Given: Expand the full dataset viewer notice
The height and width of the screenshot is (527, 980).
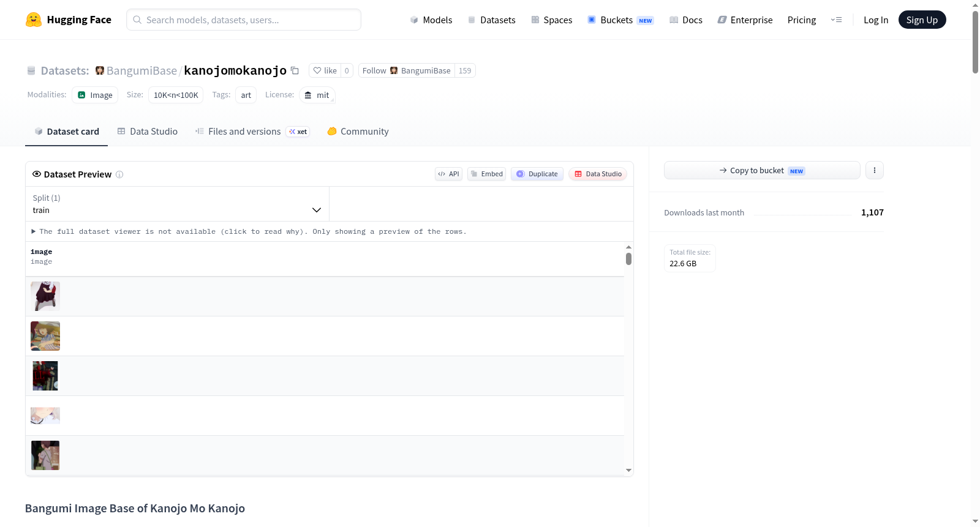Looking at the screenshot, I should click(x=249, y=231).
